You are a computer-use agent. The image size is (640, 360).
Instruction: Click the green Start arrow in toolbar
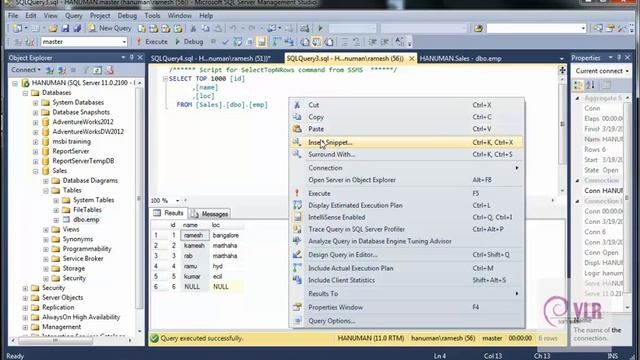(x=320, y=28)
